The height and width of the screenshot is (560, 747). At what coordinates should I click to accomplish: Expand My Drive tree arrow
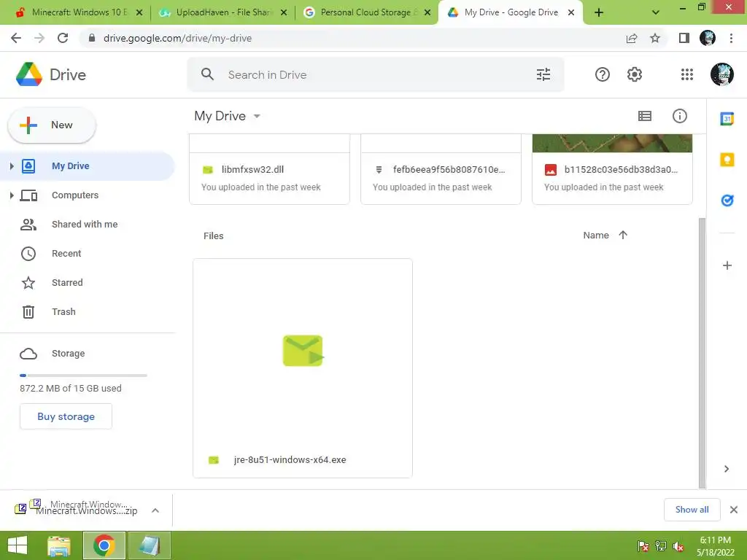click(x=12, y=166)
